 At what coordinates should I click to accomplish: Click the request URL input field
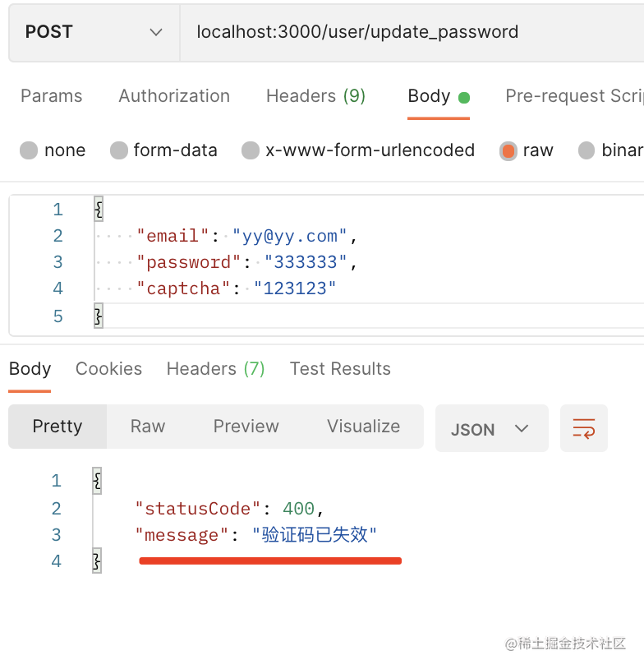pyautogui.click(x=411, y=32)
